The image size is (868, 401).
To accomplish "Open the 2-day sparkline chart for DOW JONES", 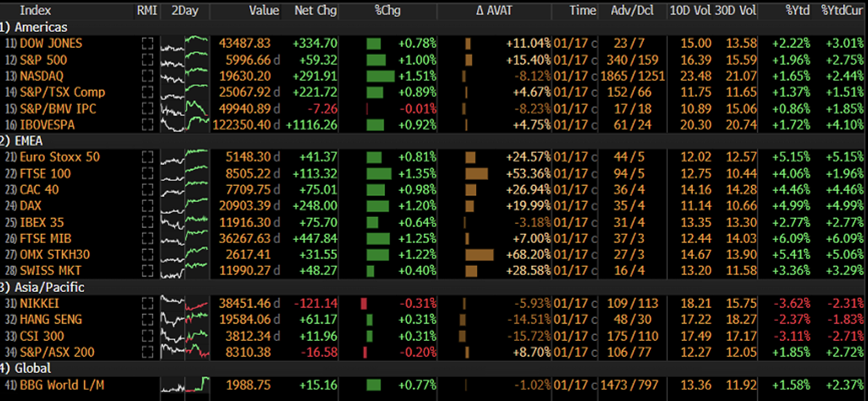I will coord(184,43).
